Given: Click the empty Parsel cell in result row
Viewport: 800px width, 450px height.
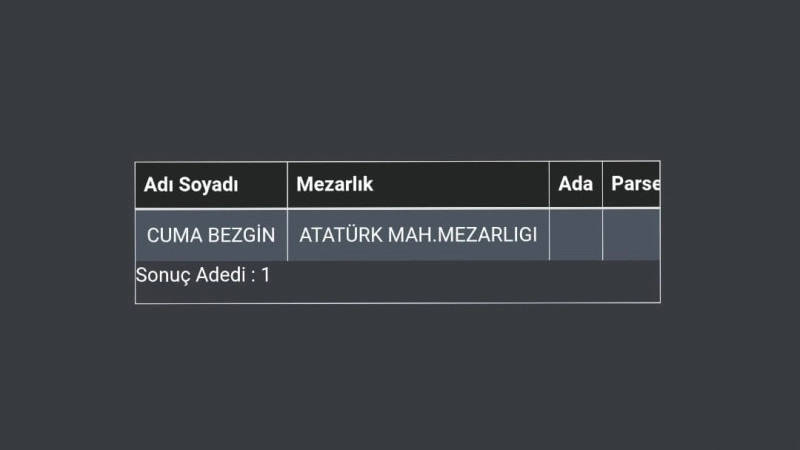Looking at the screenshot, I should tap(632, 235).
